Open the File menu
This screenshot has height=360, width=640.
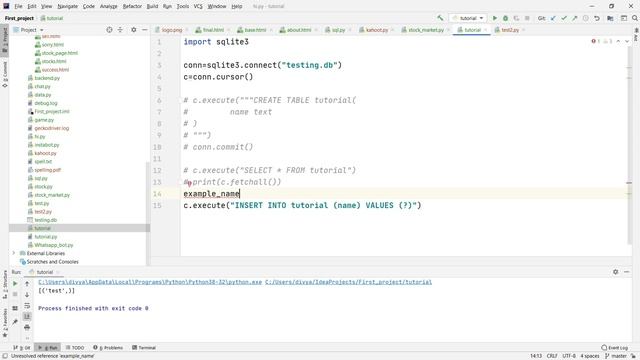(18, 6)
